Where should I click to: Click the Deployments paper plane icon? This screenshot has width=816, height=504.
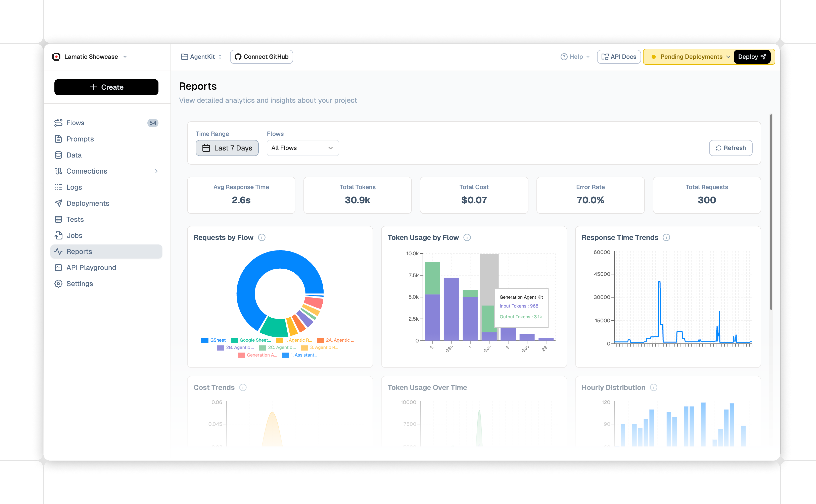click(x=58, y=203)
